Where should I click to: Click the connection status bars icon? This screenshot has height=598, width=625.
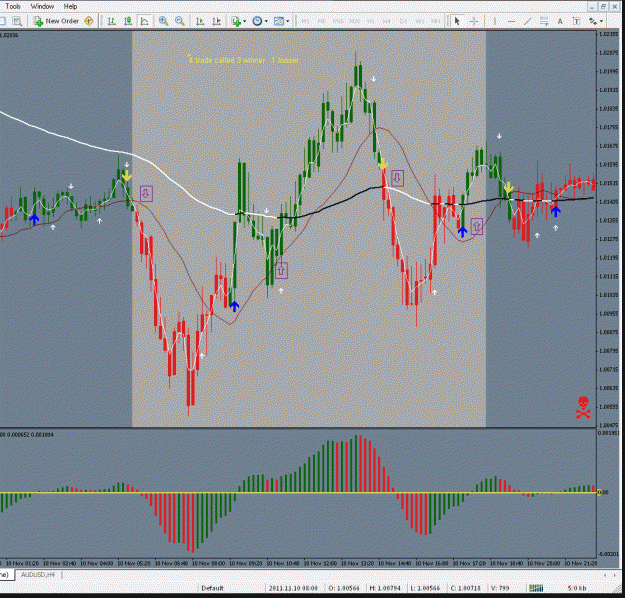pos(536,588)
